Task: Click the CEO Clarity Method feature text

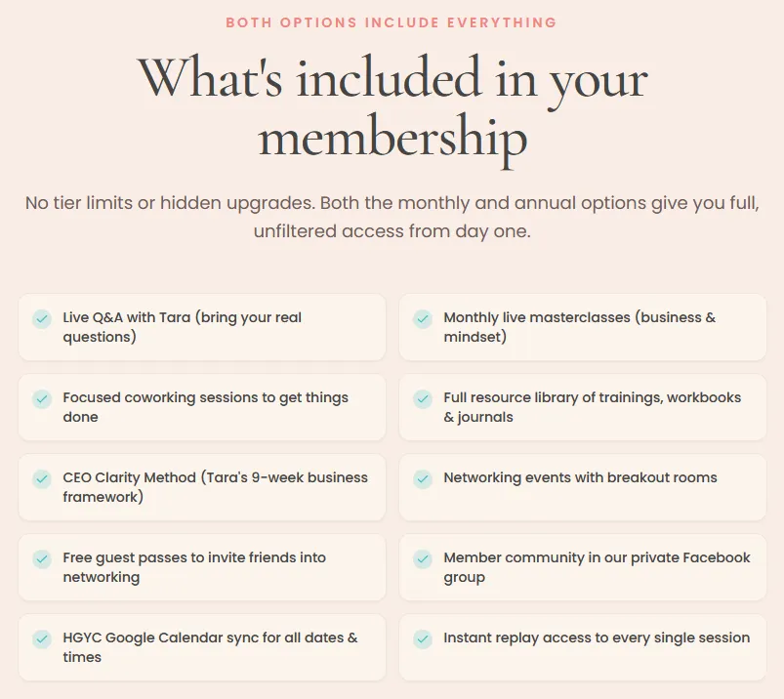Action: coord(216,487)
